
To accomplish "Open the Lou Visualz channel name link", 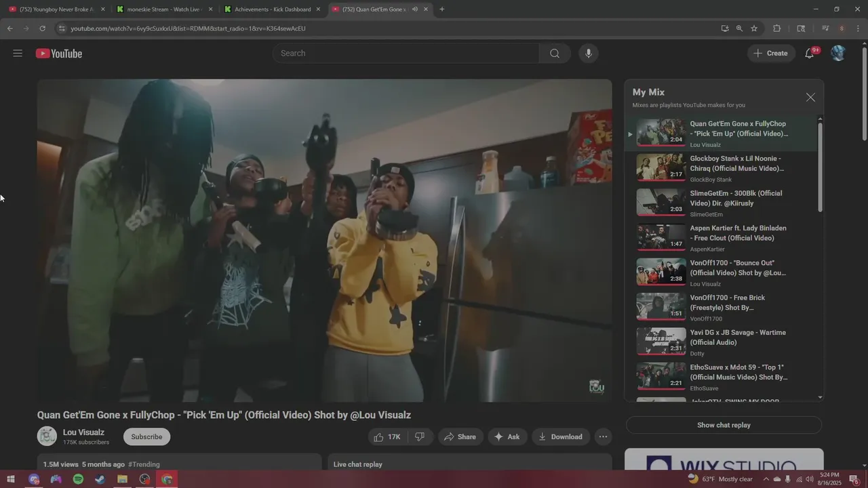I will [83, 432].
